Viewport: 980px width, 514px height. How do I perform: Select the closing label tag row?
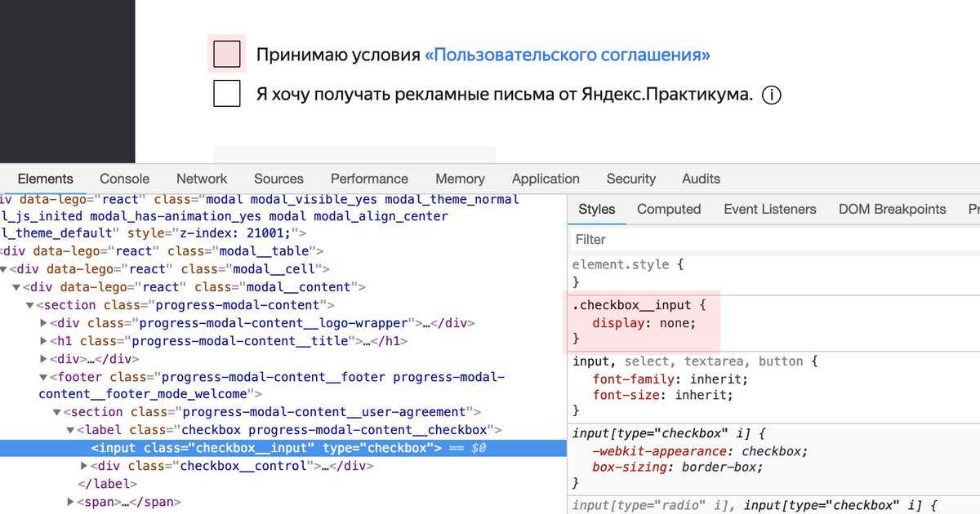(x=283, y=484)
